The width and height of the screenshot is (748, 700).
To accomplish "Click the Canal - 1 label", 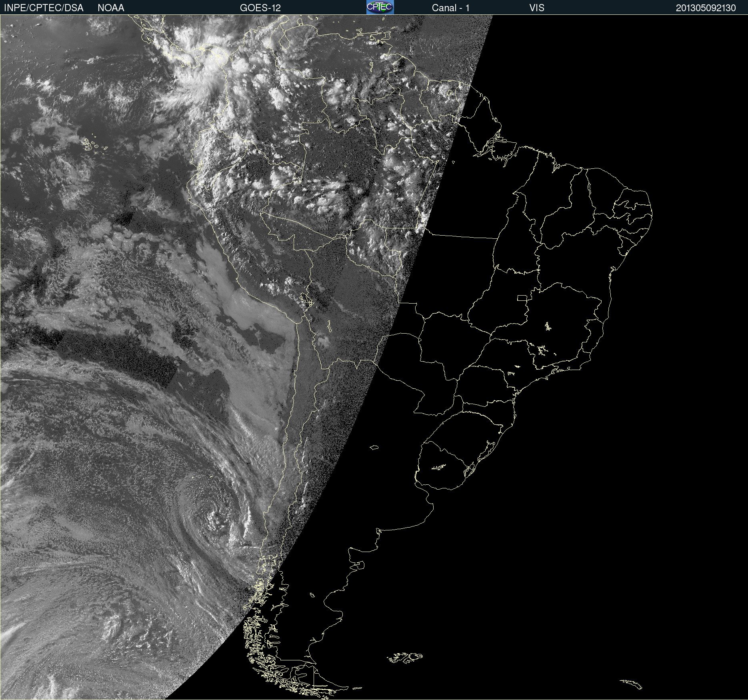I will (450, 8).
